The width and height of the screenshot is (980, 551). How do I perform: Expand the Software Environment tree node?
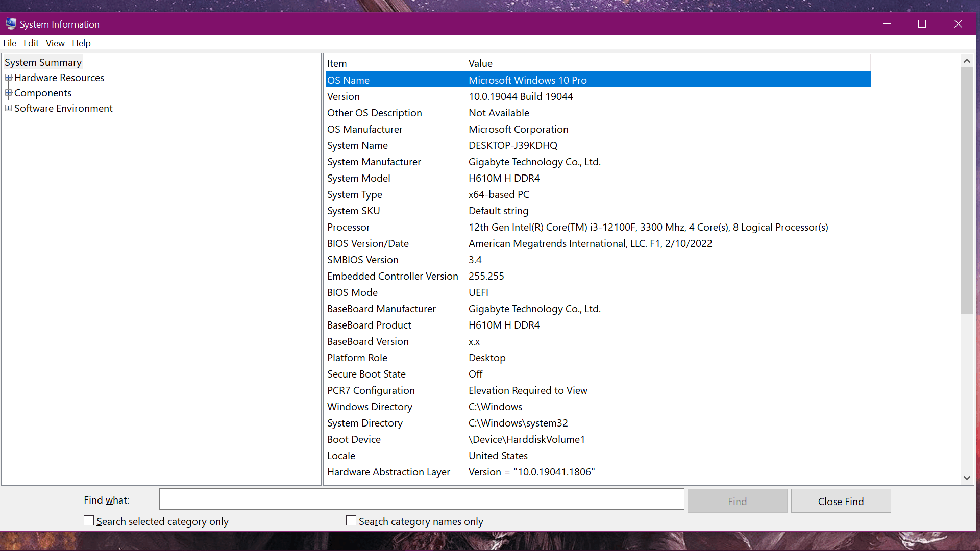(8, 108)
